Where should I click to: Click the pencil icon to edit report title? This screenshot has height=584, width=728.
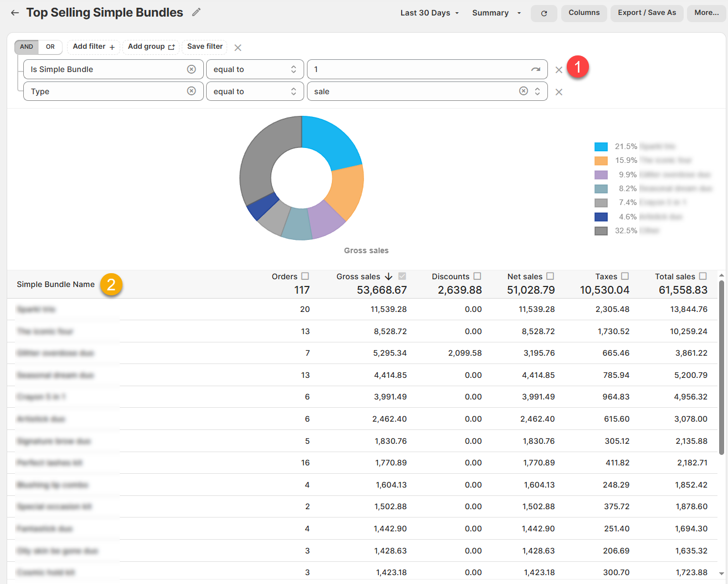point(196,12)
